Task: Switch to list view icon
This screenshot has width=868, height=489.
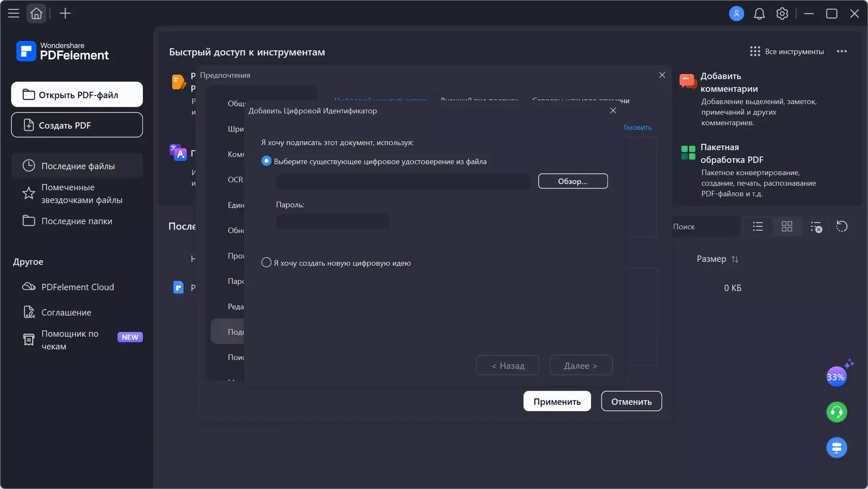Action: (x=757, y=226)
